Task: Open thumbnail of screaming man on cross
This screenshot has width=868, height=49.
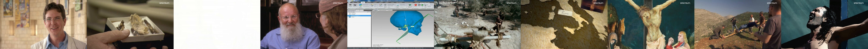Action: (x=825, y=24)
